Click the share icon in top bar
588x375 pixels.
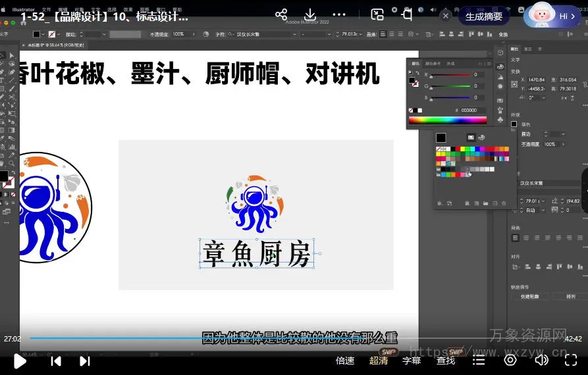pyautogui.click(x=281, y=14)
